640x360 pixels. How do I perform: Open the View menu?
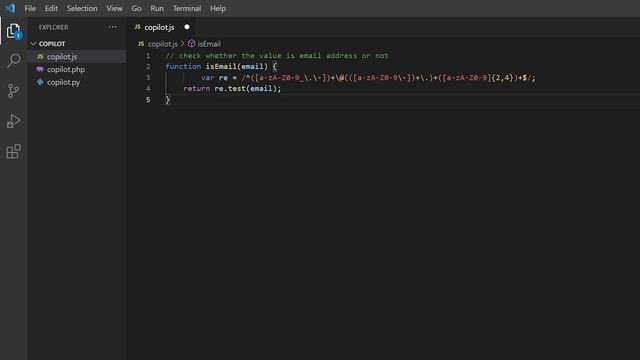point(114,8)
